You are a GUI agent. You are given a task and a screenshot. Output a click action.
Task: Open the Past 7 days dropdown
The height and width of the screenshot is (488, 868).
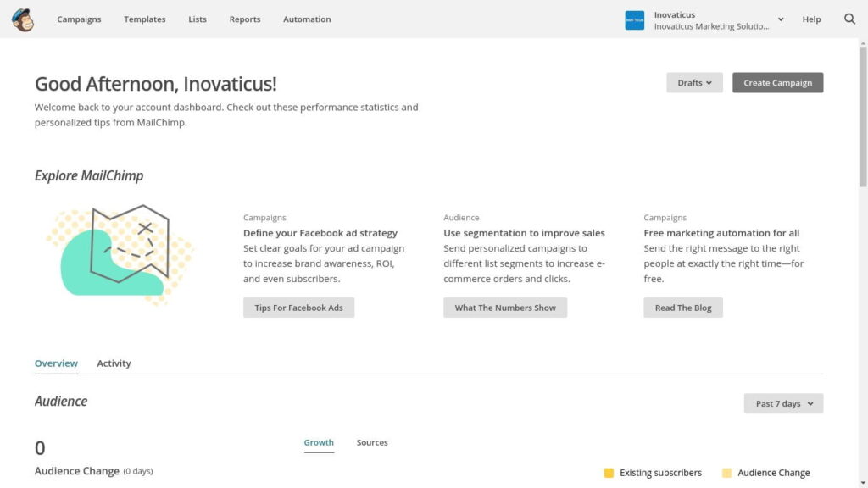click(x=783, y=403)
